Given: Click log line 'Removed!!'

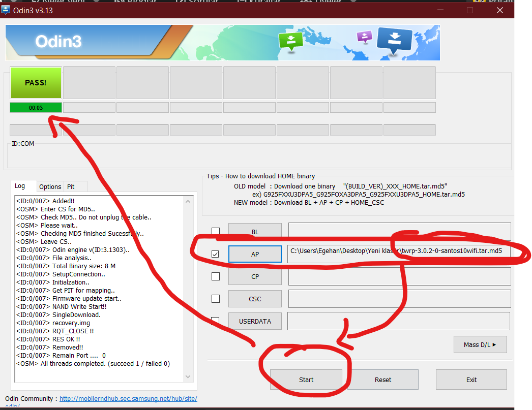Looking at the screenshot, I should (x=49, y=348).
